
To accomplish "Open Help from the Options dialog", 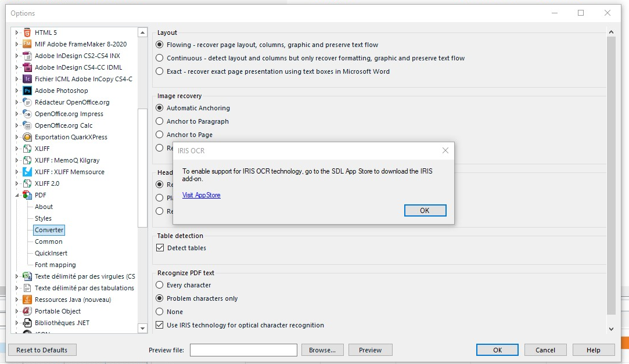I will [x=594, y=350].
